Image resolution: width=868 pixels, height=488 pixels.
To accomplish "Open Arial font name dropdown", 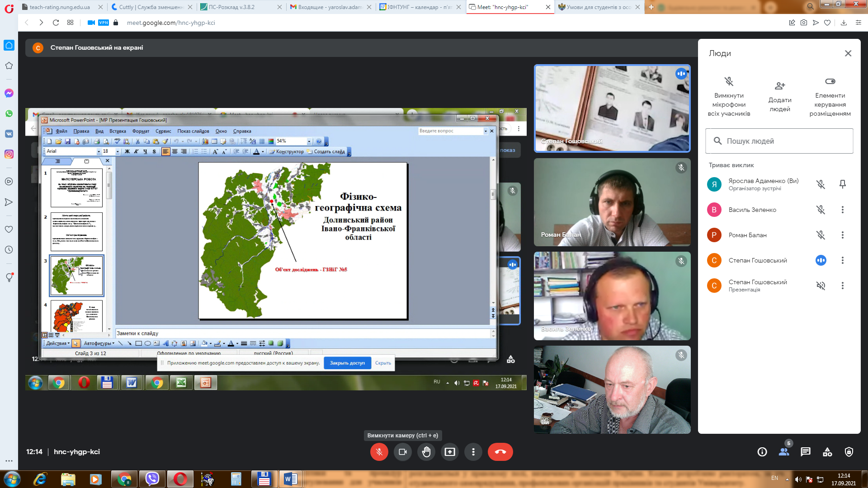I will pyautogui.click(x=99, y=151).
